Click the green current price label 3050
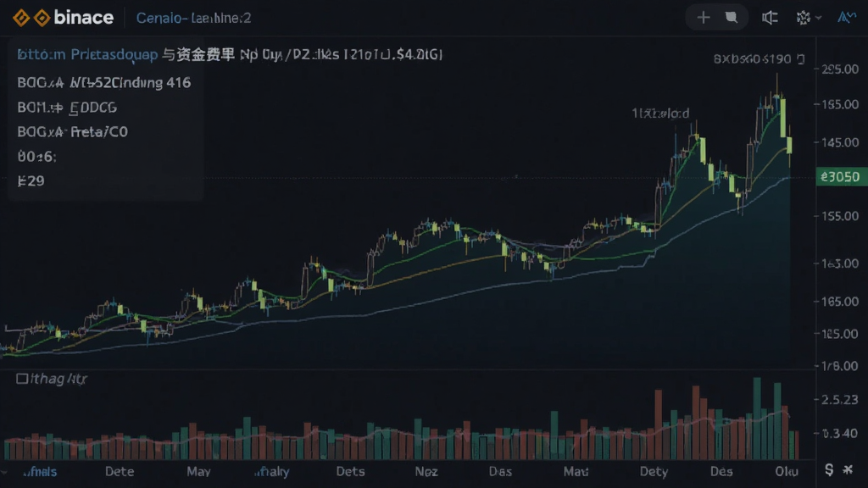This screenshot has height=488, width=868. click(842, 177)
